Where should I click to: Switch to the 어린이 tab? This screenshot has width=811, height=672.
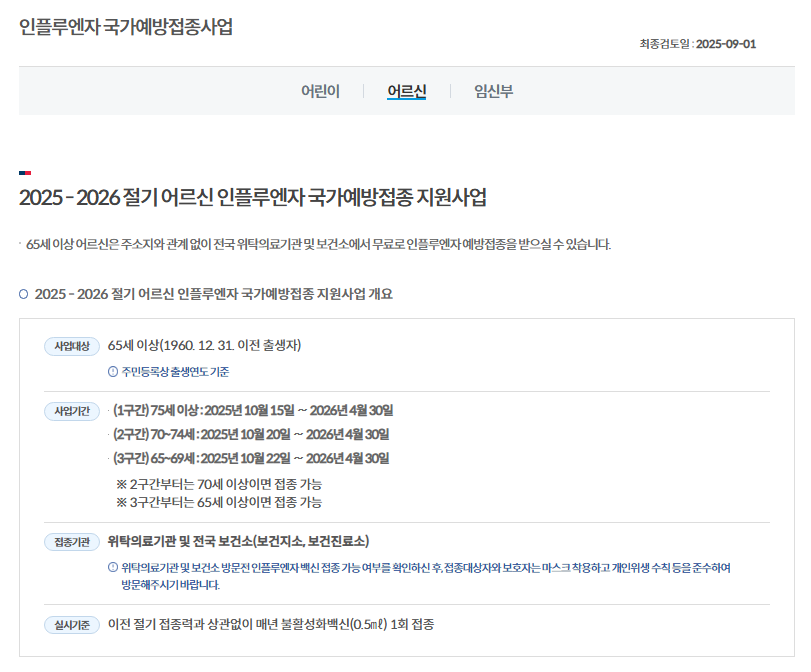coord(320,90)
